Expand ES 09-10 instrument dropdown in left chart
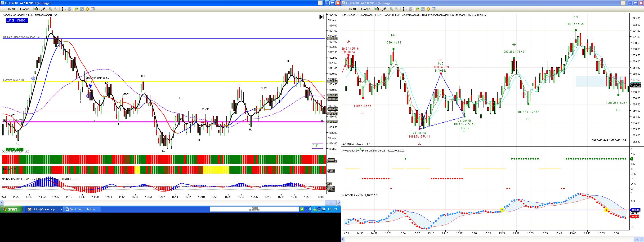 (x=11, y=9)
